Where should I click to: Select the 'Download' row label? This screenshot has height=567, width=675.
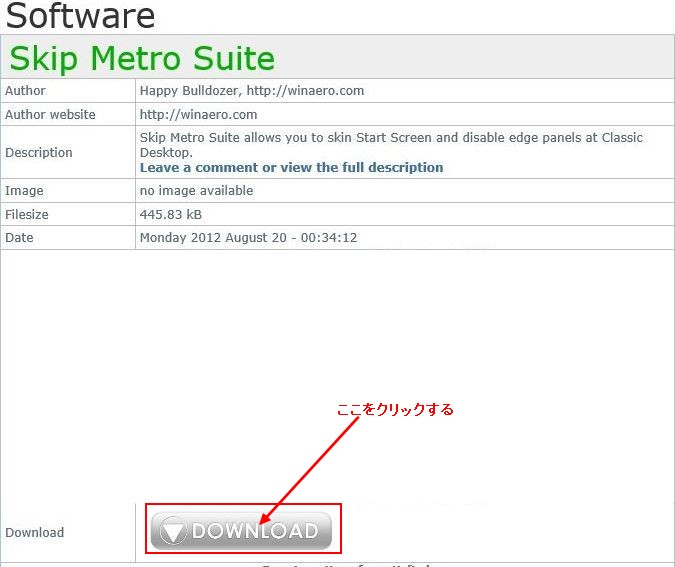click(34, 532)
